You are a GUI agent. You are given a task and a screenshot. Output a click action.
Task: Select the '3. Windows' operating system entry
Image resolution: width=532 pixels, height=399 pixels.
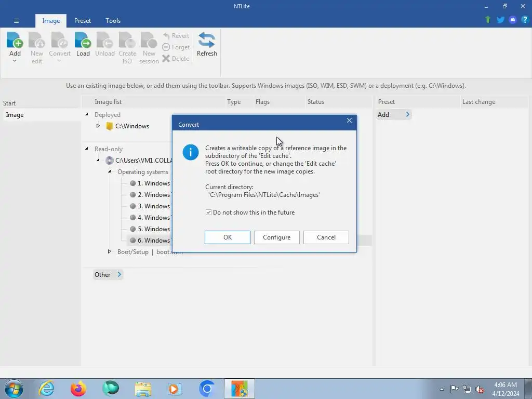click(x=150, y=206)
